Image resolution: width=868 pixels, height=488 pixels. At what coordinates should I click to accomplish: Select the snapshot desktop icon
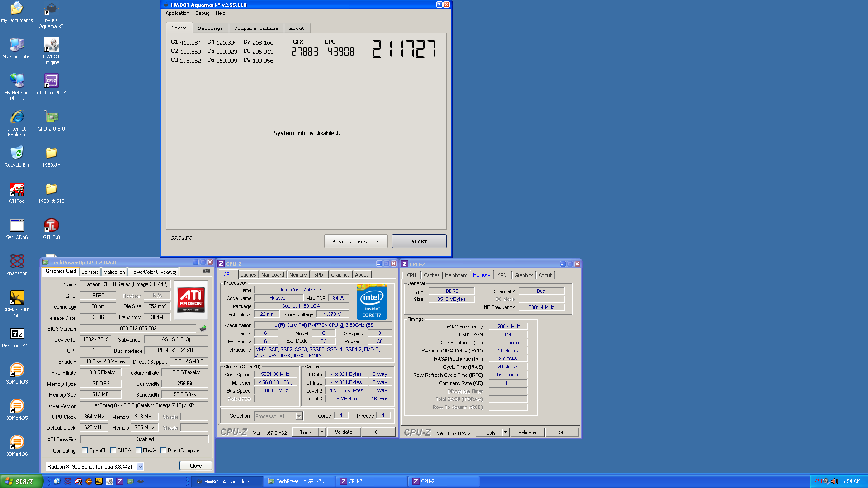pos(17,265)
